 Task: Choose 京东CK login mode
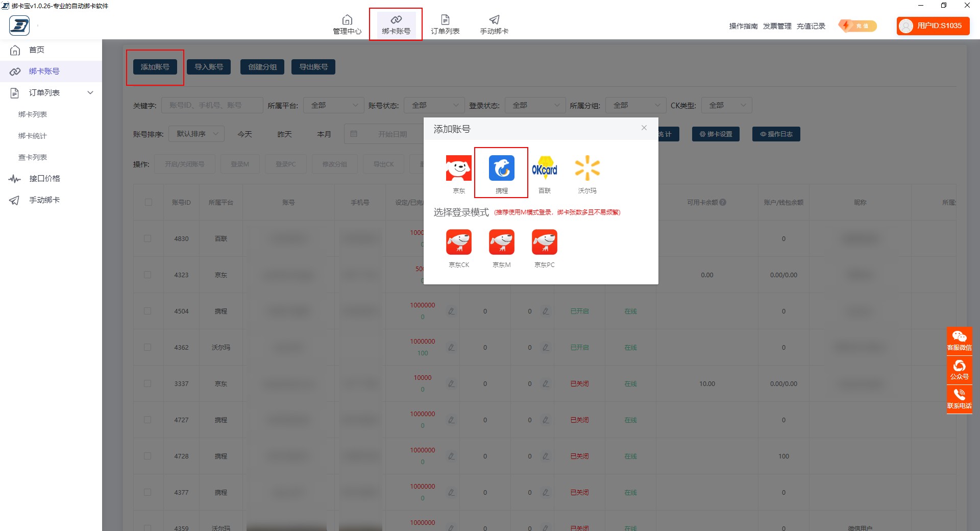[458, 242]
